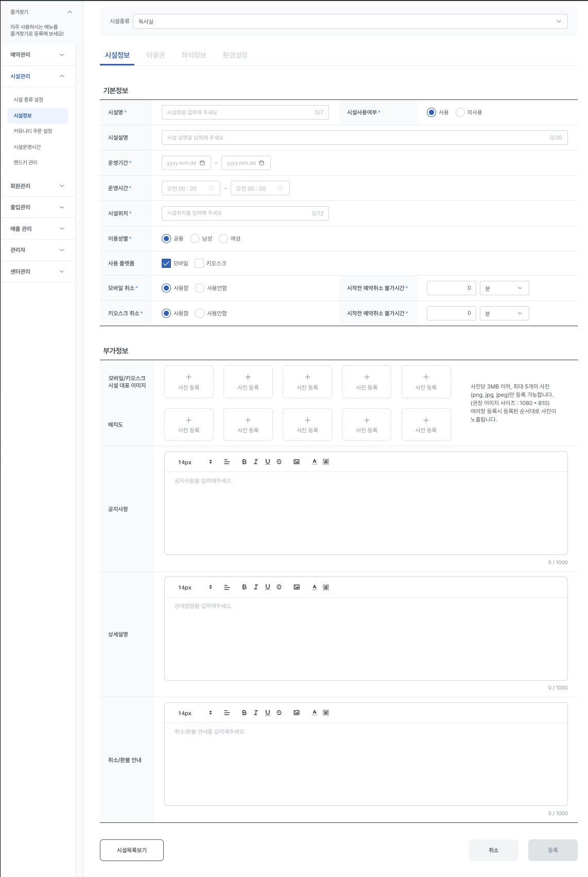Toggle strikethrough in 상세설명 editor toolbar
This screenshot has width=588, height=877.
point(279,587)
